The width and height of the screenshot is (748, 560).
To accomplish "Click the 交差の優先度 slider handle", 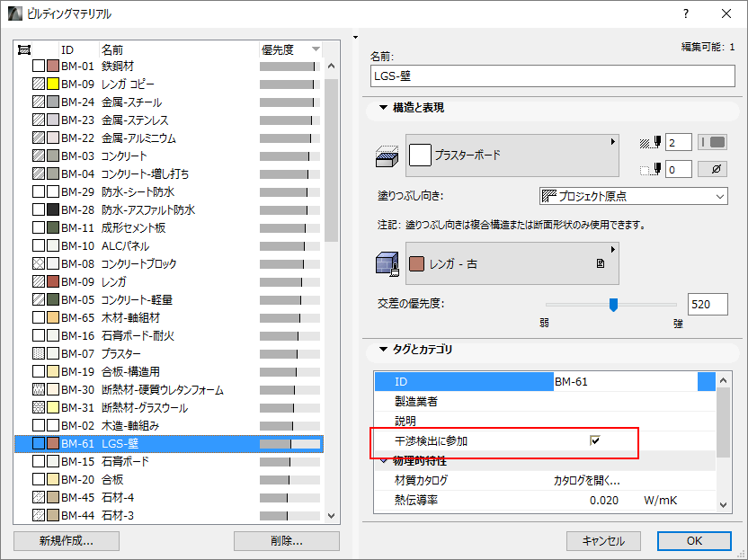I will coord(613,305).
